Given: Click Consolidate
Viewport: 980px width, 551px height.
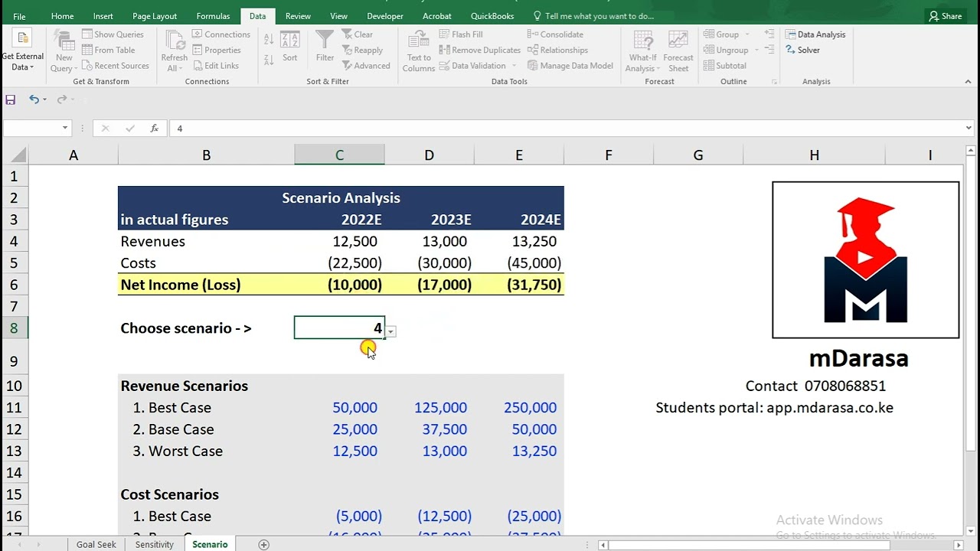Looking at the screenshot, I should (x=555, y=34).
